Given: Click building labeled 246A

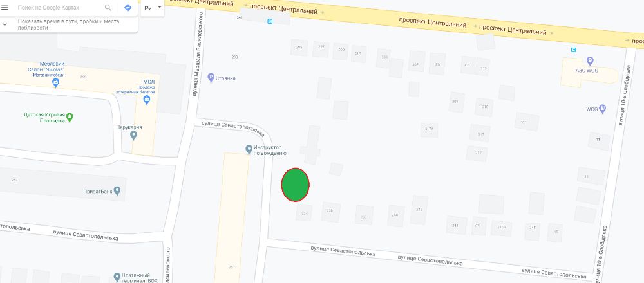Looking at the screenshot, I should pyautogui.click(x=501, y=227).
